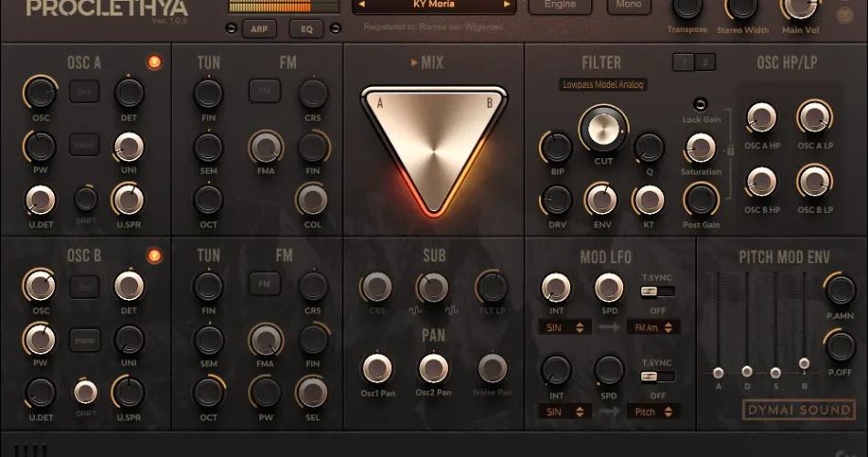Image resolution: width=868 pixels, height=457 pixels.
Task: Adjust Pitch Mod Env R slider
Action: tap(804, 364)
